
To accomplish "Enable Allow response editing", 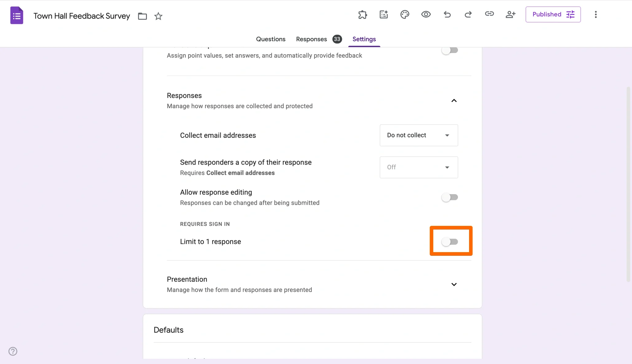I will [x=450, y=197].
